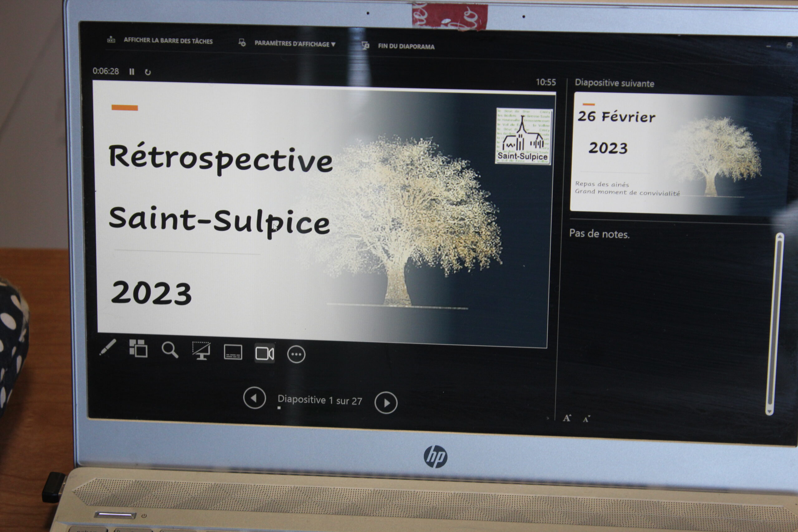
Task: Click the end slideshow icon
Action: coord(365,46)
